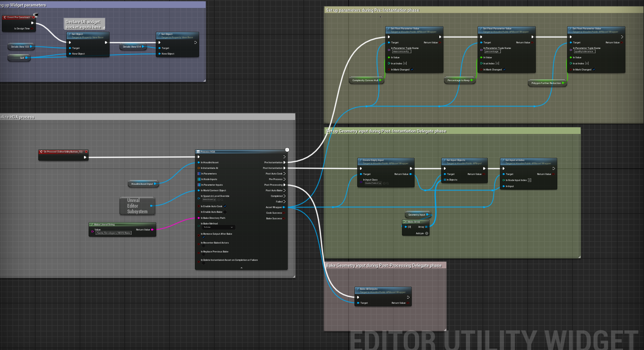Click Post Auto Bake exec pin

tap(285, 190)
